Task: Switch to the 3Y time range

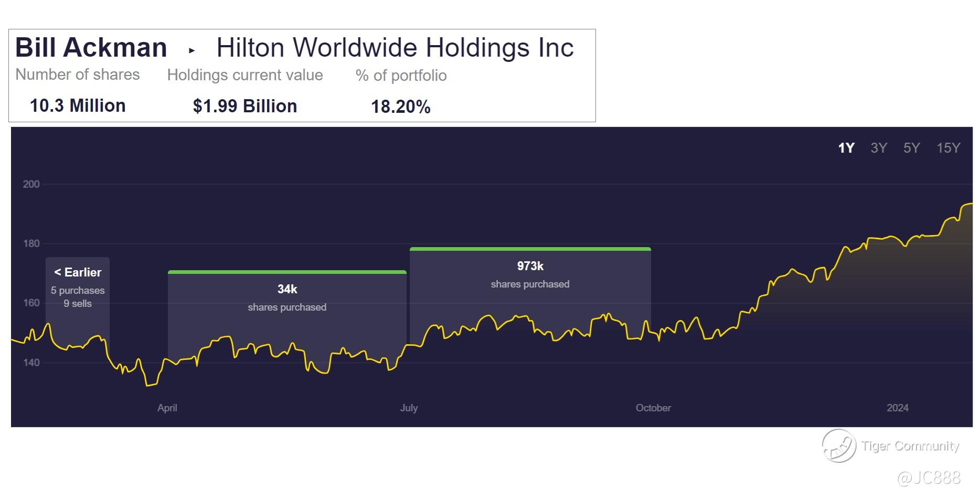Action: point(878,148)
